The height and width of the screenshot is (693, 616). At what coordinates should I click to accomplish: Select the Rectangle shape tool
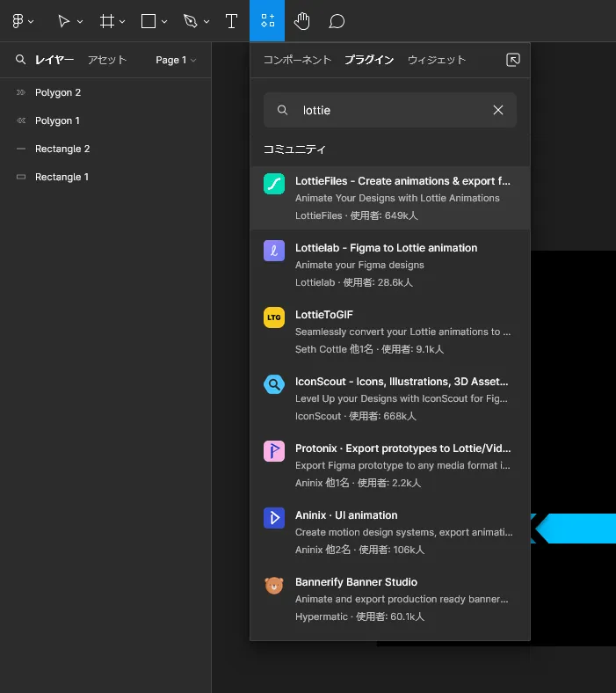coord(149,20)
